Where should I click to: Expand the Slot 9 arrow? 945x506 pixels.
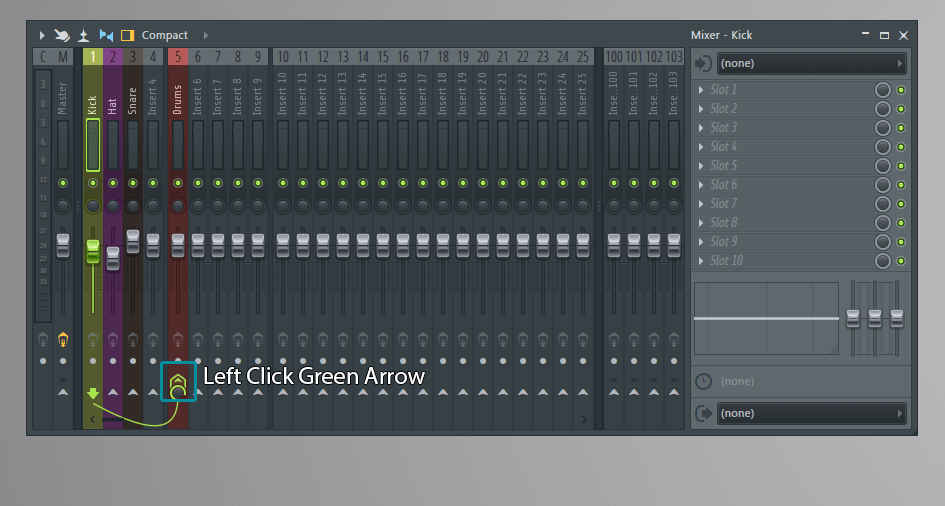point(701,242)
